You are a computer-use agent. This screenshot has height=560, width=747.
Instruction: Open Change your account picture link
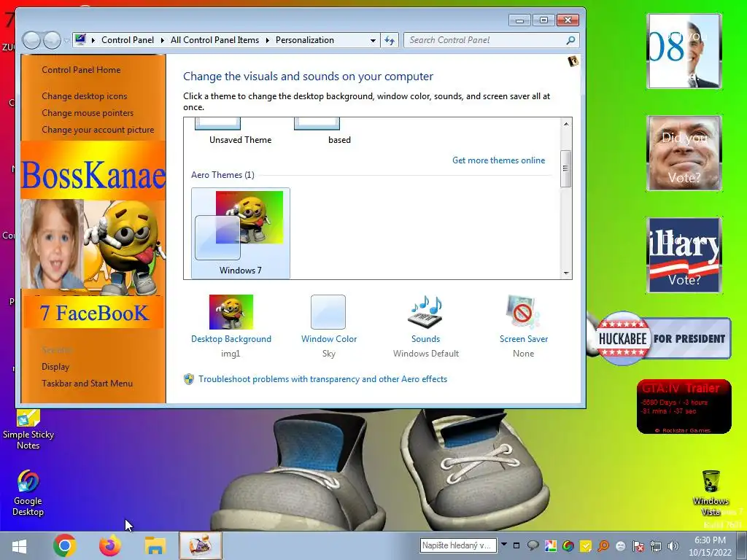pos(98,130)
